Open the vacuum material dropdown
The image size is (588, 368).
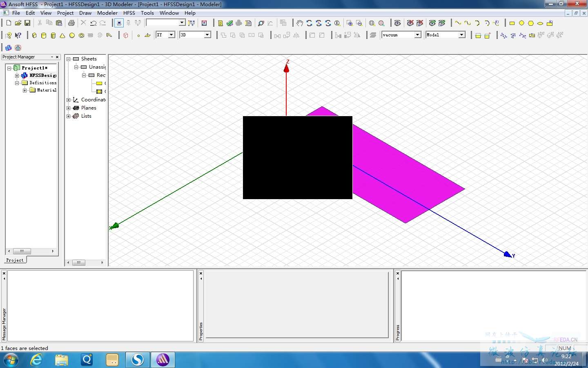coord(417,35)
